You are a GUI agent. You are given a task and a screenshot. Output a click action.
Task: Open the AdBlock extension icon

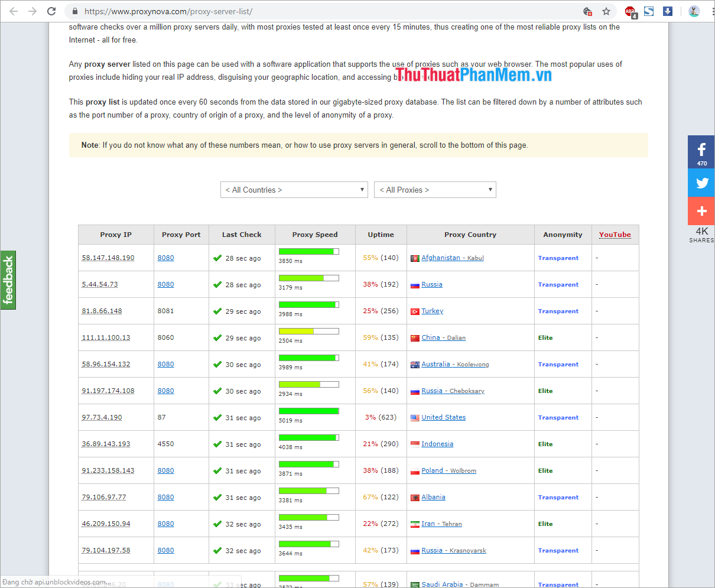click(x=630, y=11)
